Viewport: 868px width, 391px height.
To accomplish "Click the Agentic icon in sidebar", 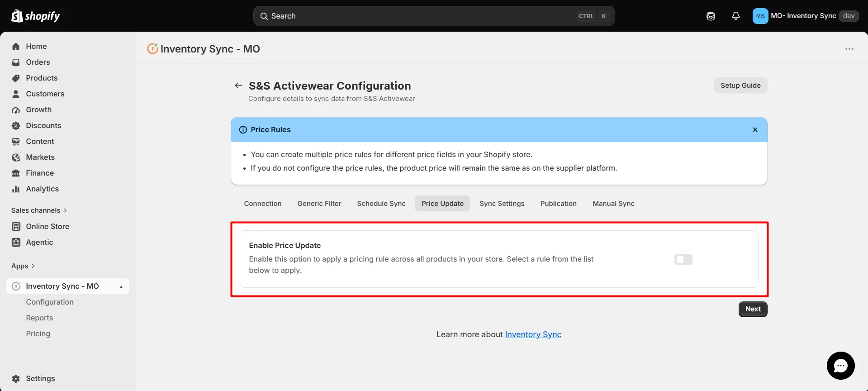I will click(16, 243).
